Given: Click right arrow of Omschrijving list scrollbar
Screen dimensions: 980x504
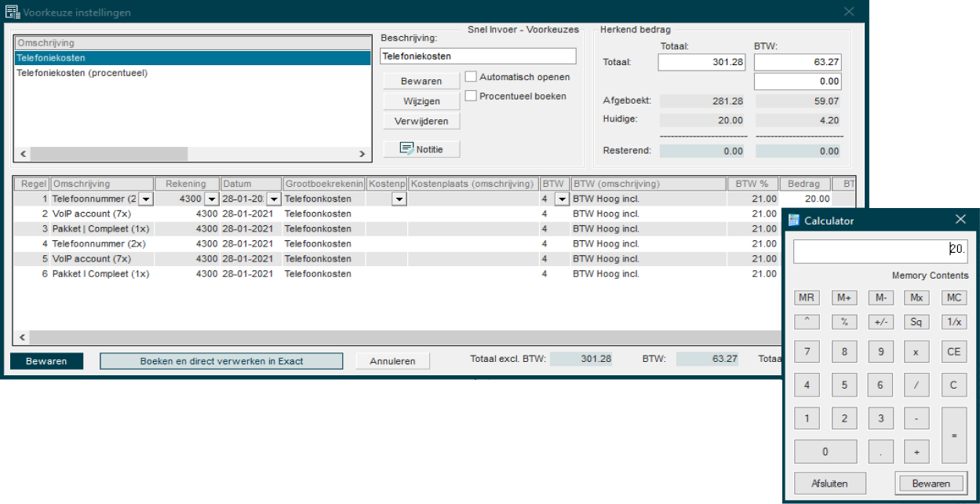Looking at the screenshot, I should (362, 154).
